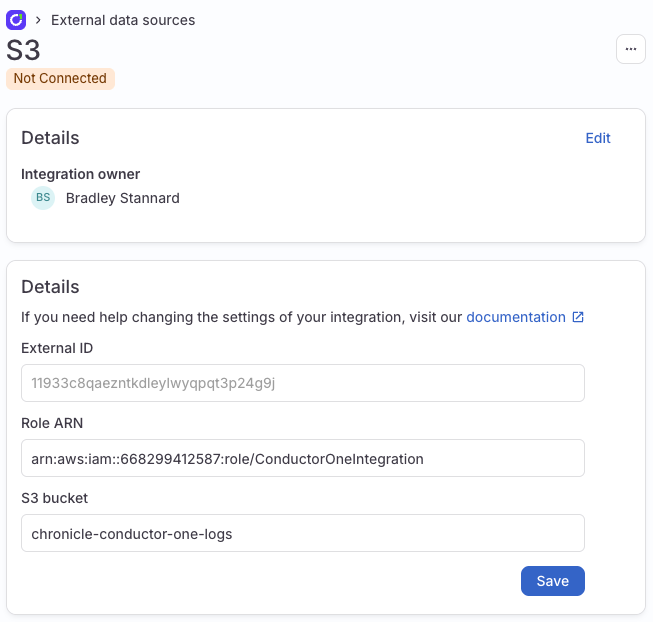The height and width of the screenshot is (622, 653).
Task: Click the S3 page title
Action: [x=23, y=50]
